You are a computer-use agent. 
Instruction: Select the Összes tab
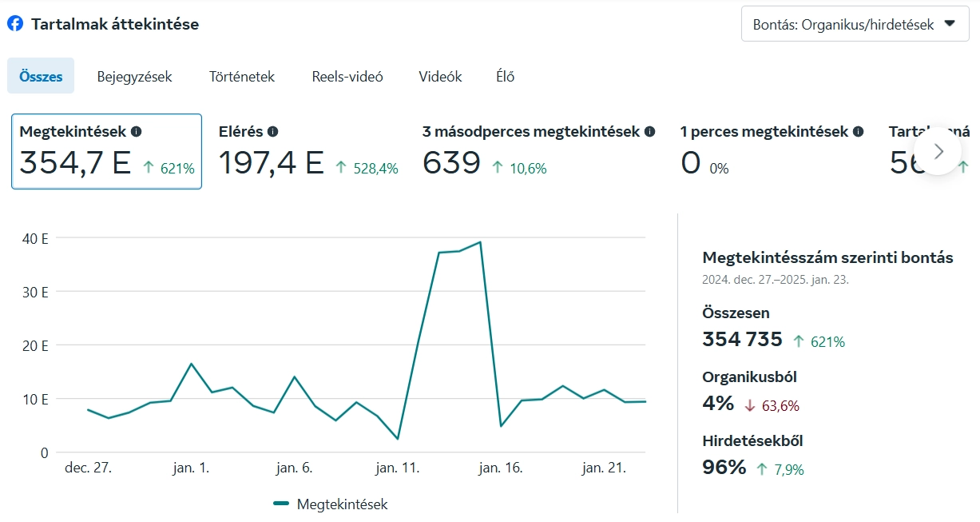[x=41, y=77]
